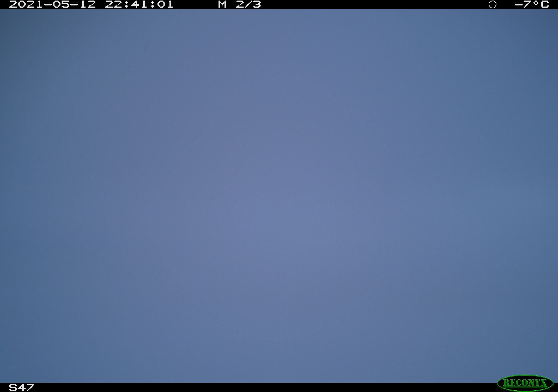The height and width of the screenshot is (392, 558).
Task: Select the date 2021-05-12 in timestamp
Action: click(x=52, y=4)
